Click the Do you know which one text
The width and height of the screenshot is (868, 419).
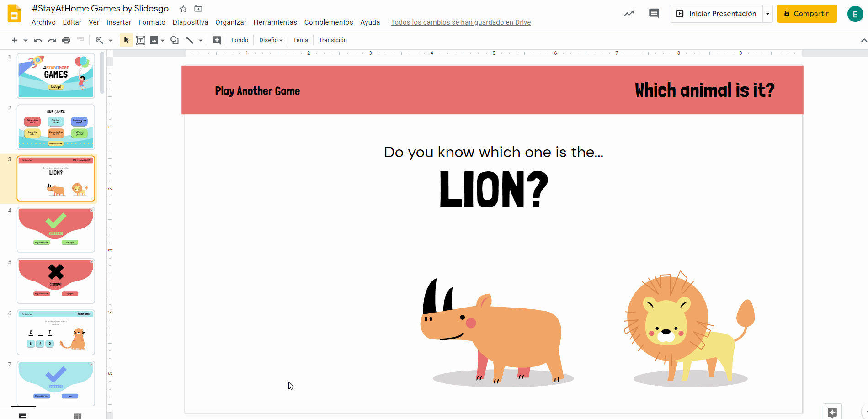(x=494, y=152)
